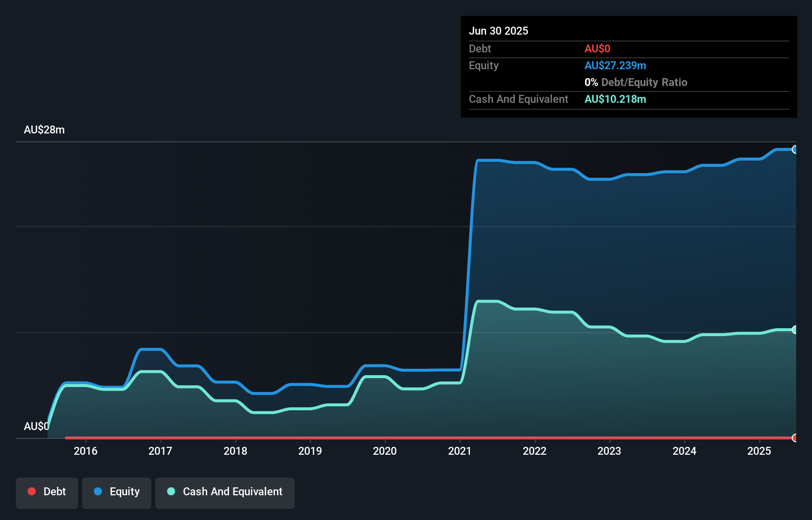Viewport: 812px width, 520px height.
Task: Toggle the Equity series legend button
Action: [117, 493]
